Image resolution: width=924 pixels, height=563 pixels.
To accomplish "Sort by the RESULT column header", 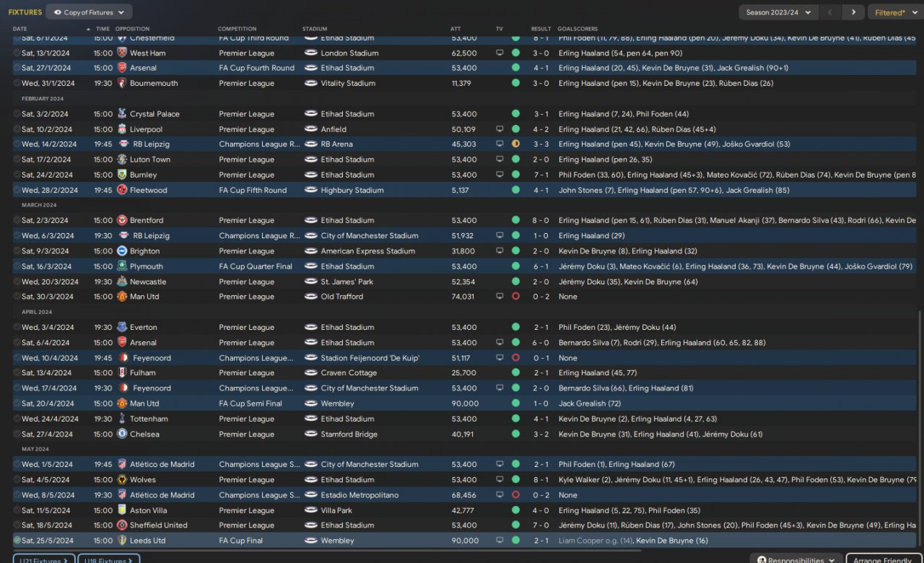I will pos(541,29).
